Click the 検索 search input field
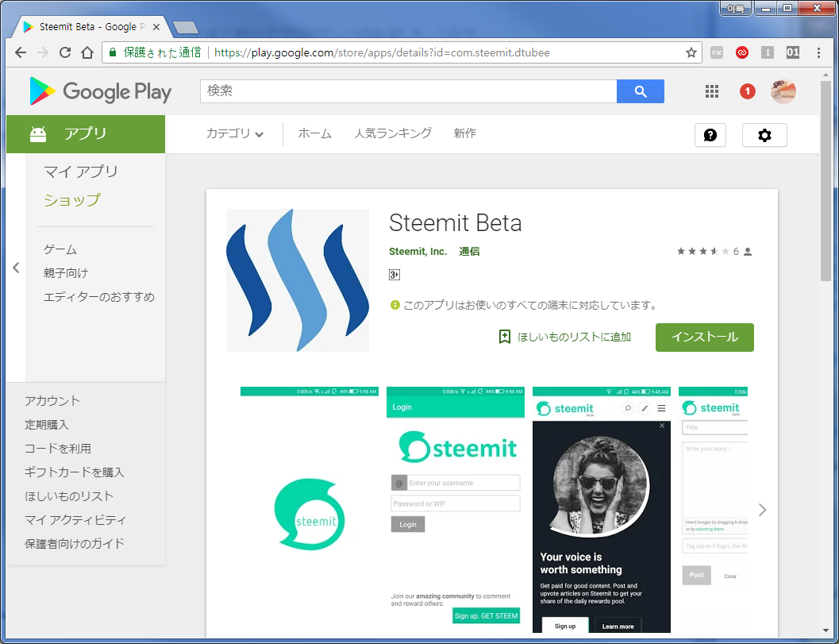 coord(408,91)
